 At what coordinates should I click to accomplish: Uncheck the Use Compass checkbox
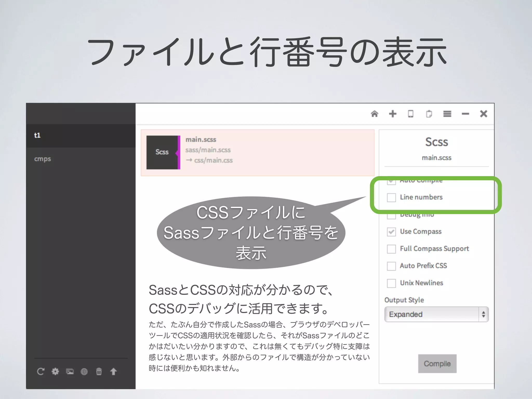391,232
